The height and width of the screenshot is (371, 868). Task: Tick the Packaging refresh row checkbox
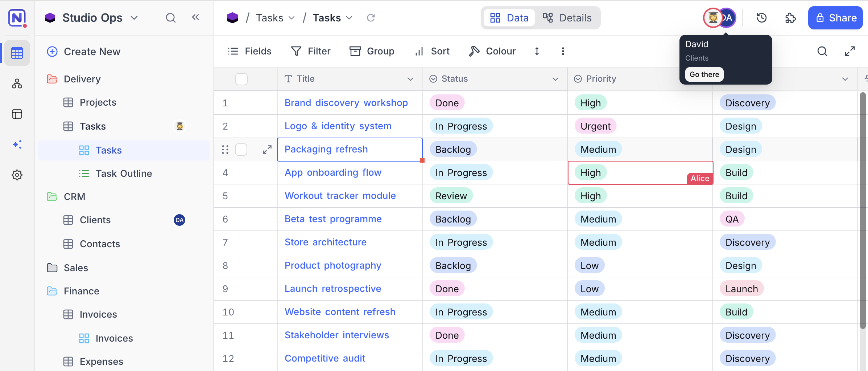[x=241, y=150]
